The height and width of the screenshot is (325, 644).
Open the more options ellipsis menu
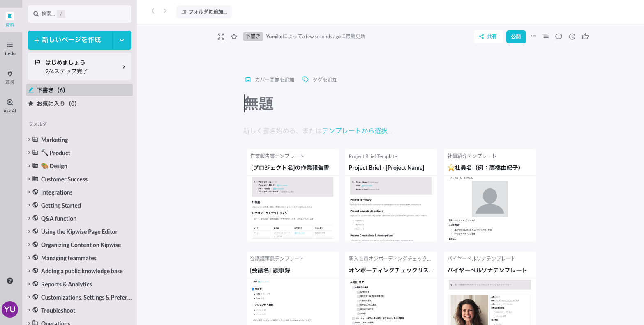533,36
